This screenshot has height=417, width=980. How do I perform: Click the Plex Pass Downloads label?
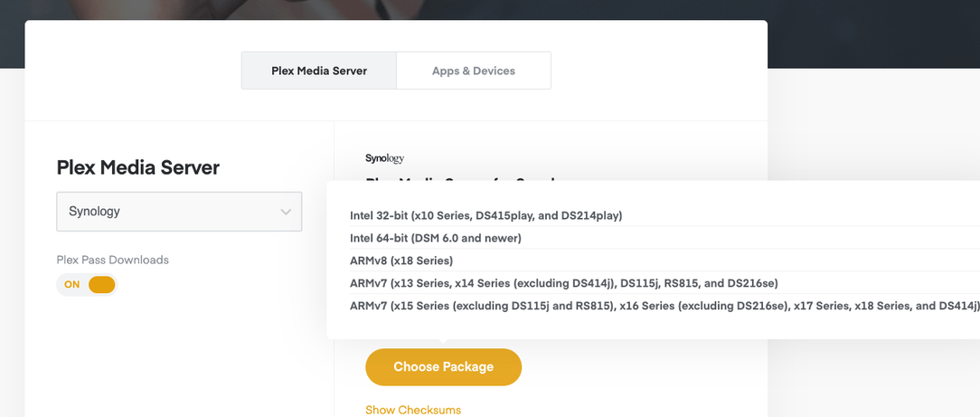[113, 260]
